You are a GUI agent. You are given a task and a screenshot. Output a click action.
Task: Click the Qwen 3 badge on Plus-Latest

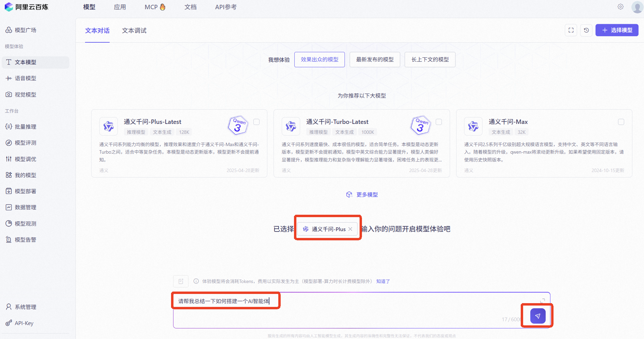pyautogui.click(x=238, y=126)
